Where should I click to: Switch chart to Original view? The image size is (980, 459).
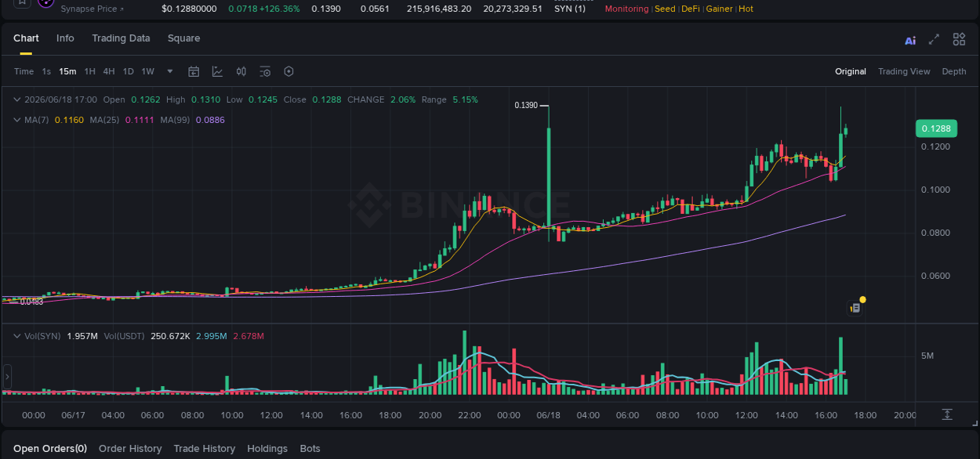pyautogui.click(x=851, y=71)
